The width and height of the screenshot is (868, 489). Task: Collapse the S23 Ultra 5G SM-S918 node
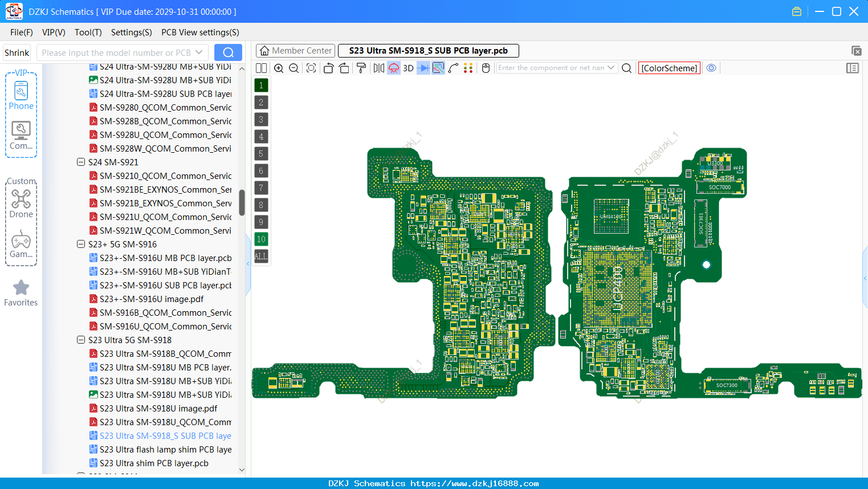[x=81, y=340]
